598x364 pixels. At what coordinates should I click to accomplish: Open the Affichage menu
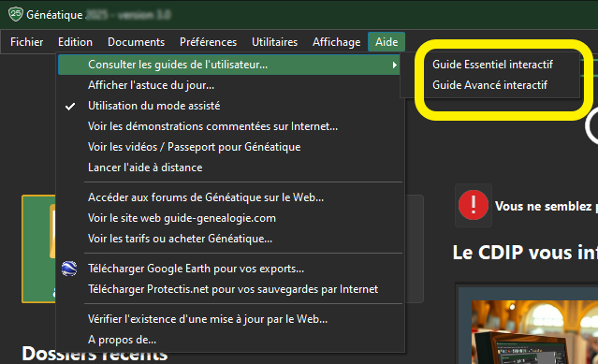coord(336,42)
